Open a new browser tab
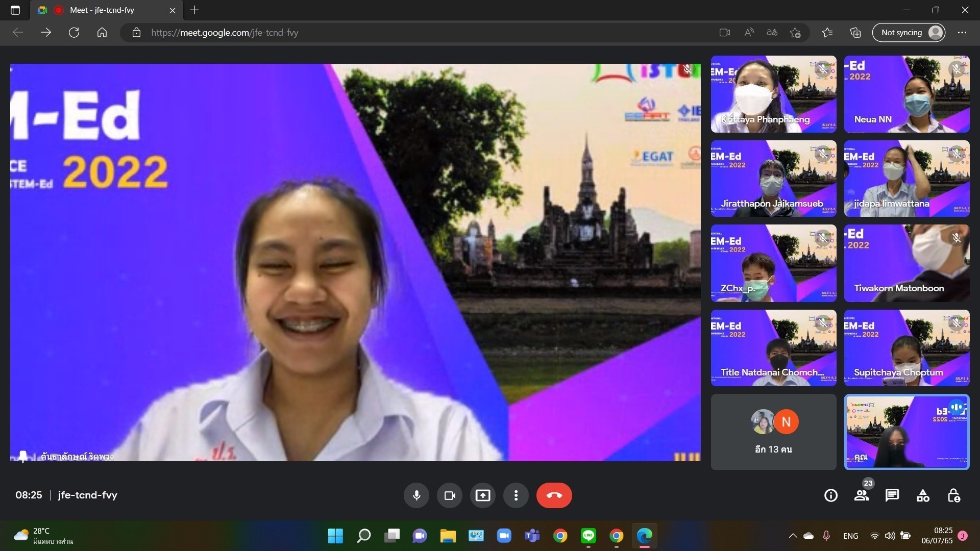Viewport: 980px width, 551px height. [194, 10]
